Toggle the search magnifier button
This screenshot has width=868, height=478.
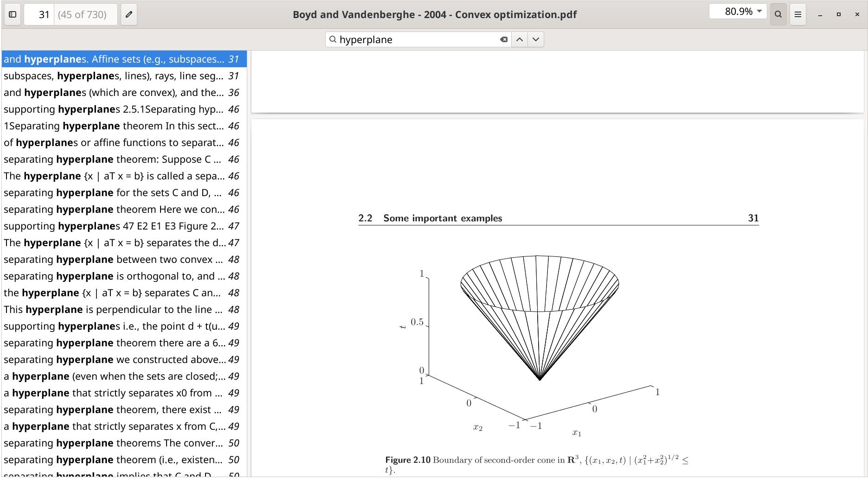click(x=778, y=14)
